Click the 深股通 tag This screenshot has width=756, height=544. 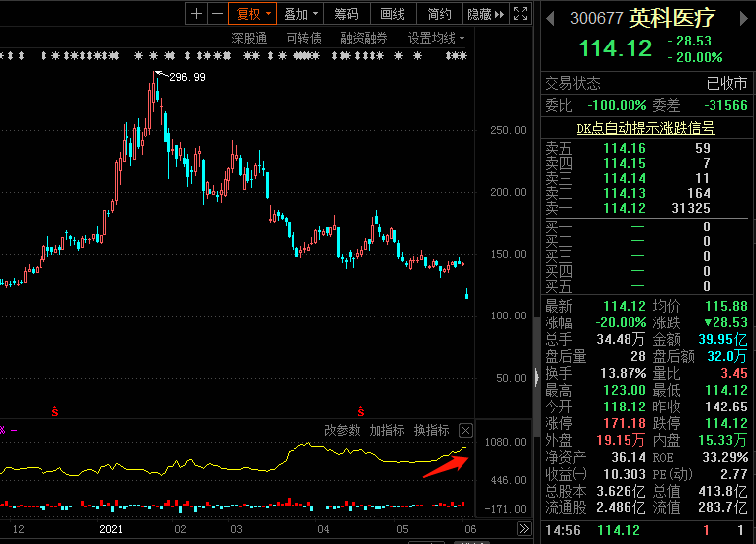(x=249, y=38)
